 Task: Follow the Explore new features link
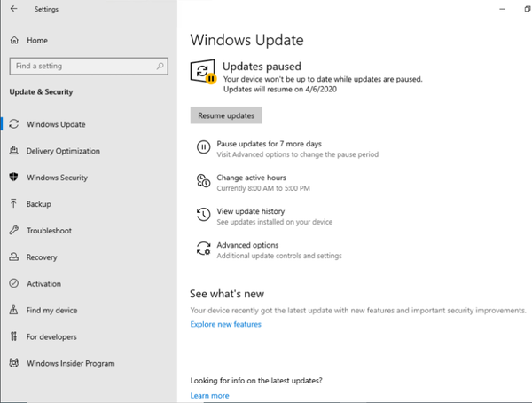click(x=225, y=324)
